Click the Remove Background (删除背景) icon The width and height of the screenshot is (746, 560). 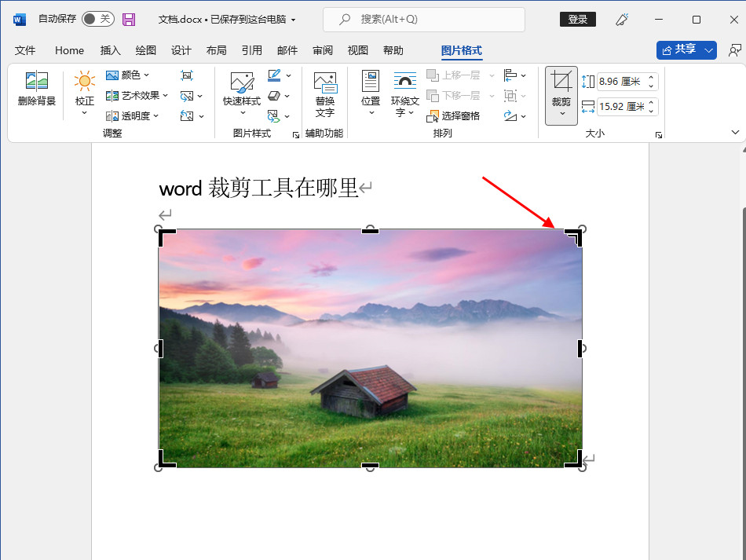(x=37, y=80)
